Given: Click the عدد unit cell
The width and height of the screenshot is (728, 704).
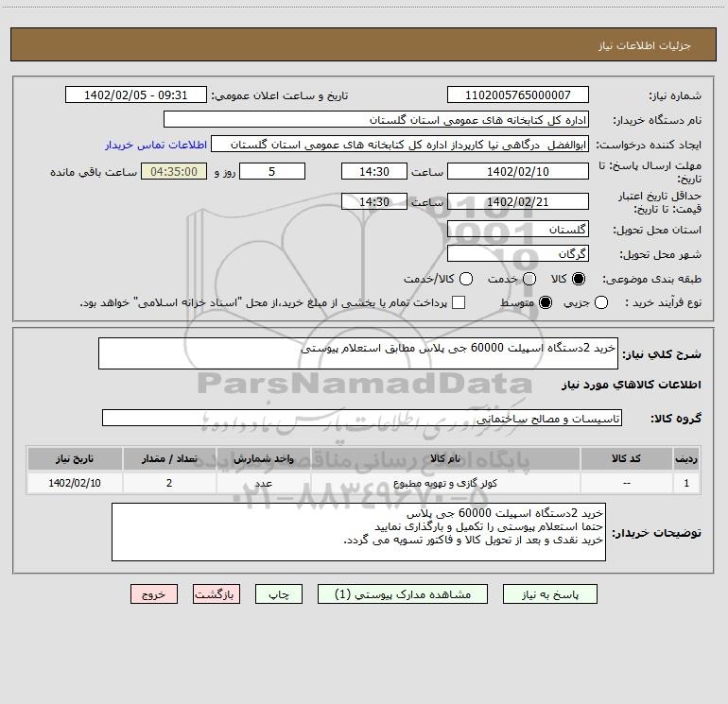Looking at the screenshot, I should (263, 483).
